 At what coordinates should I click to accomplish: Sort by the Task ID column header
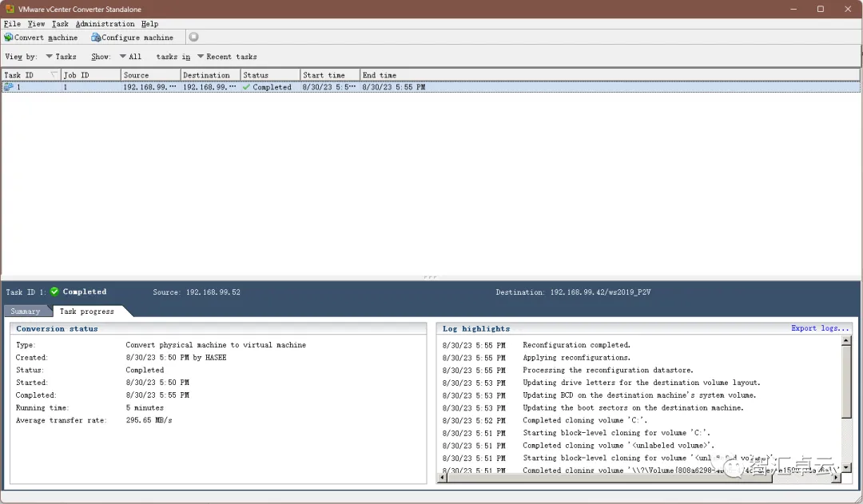[31, 75]
